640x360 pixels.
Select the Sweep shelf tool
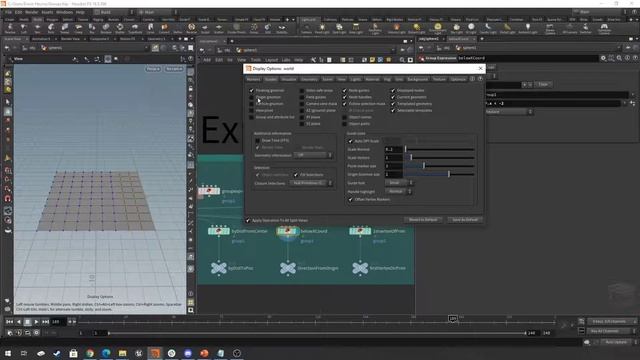click(64, 29)
